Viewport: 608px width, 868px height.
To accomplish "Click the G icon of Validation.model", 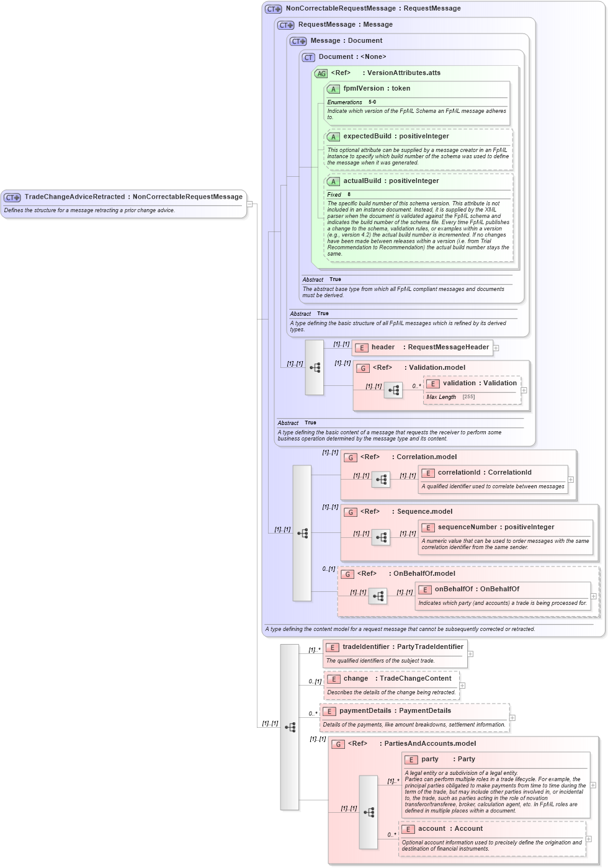I will (x=363, y=369).
